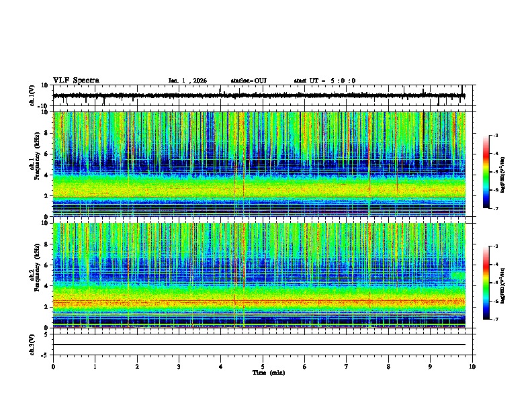This screenshot has width=532, height=411.
Task: Click the ch.2 color scale bar
Action: point(486,283)
